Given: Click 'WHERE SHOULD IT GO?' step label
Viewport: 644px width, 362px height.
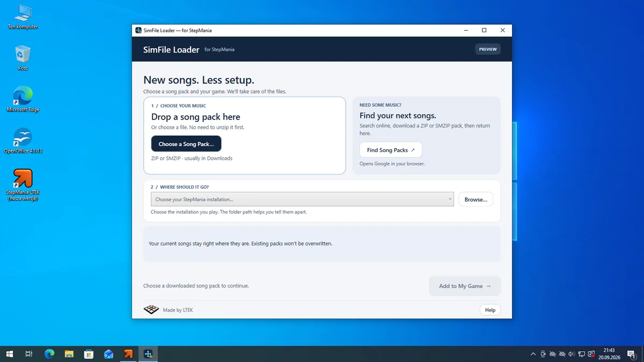Looking at the screenshot, I should coord(185,187).
